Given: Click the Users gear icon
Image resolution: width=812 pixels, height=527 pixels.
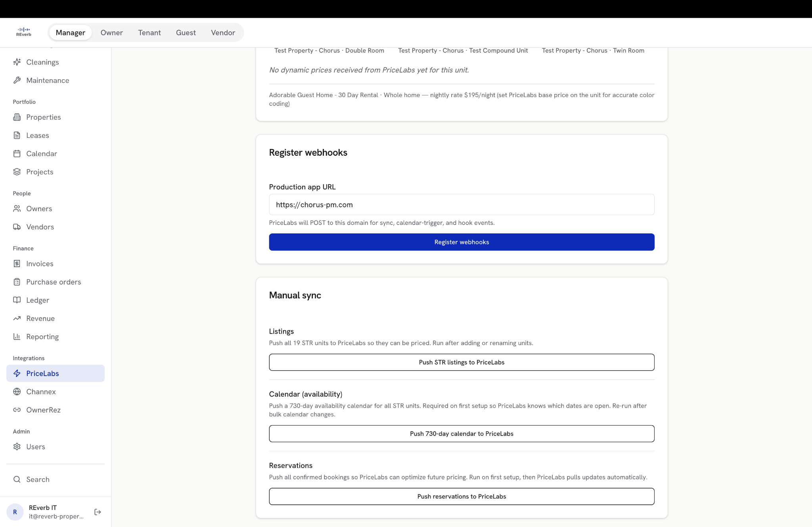Looking at the screenshot, I should click(17, 447).
